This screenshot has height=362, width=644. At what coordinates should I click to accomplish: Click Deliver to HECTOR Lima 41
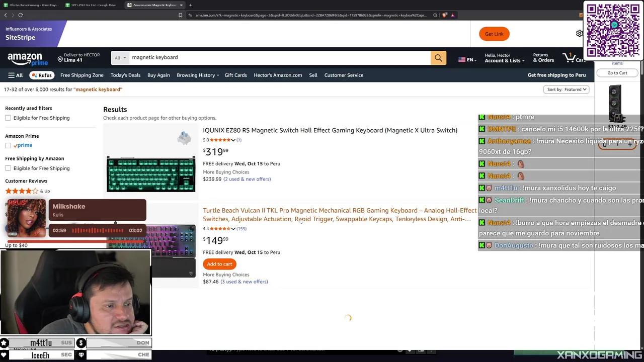(x=78, y=58)
